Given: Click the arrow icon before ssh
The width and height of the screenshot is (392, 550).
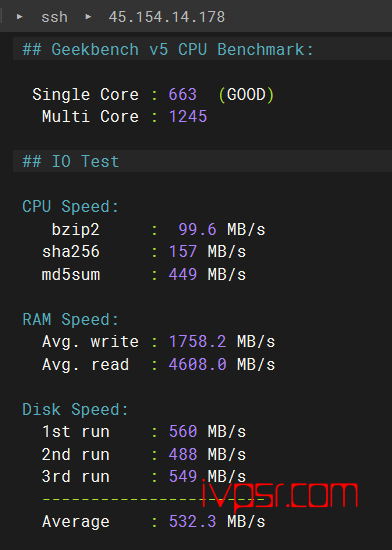Looking at the screenshot, I should (20, 16).
